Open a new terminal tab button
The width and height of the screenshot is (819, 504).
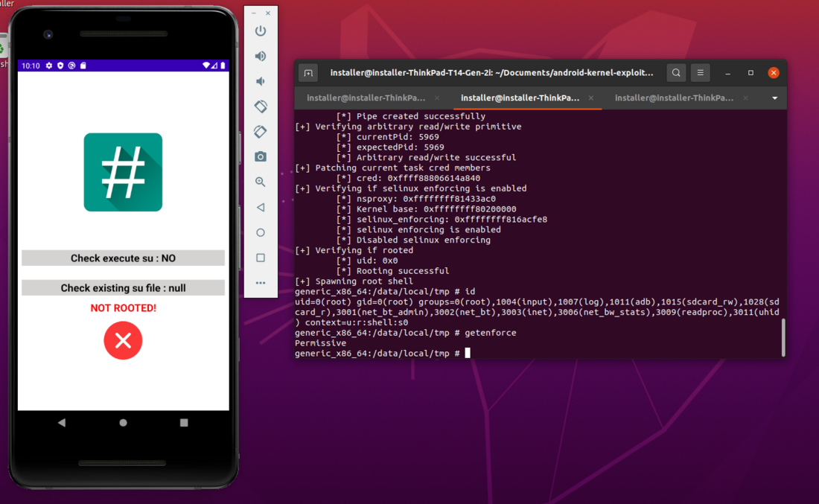[x=308, y=73]
